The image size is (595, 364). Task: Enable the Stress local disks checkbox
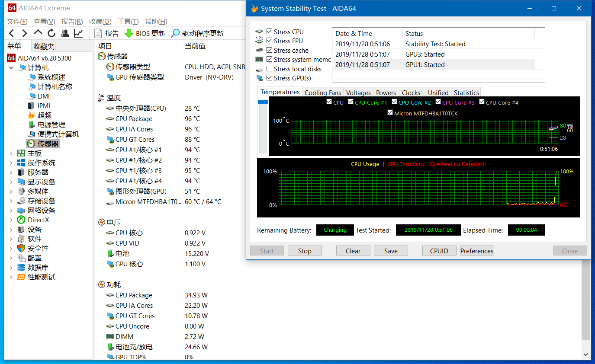[x=270, y=69]
